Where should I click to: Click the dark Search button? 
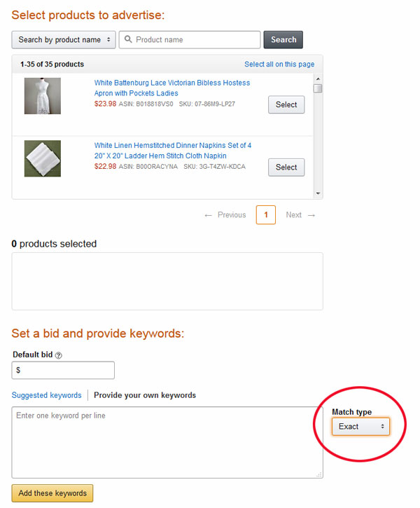click(283, 40)
